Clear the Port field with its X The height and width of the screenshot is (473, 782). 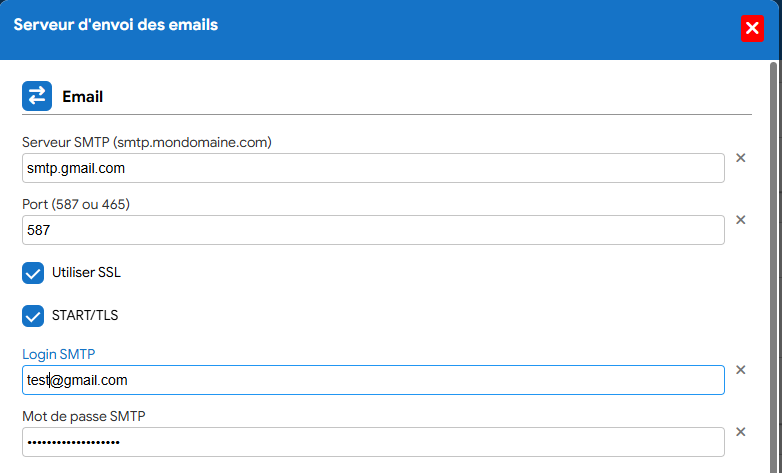coord(741,220)
